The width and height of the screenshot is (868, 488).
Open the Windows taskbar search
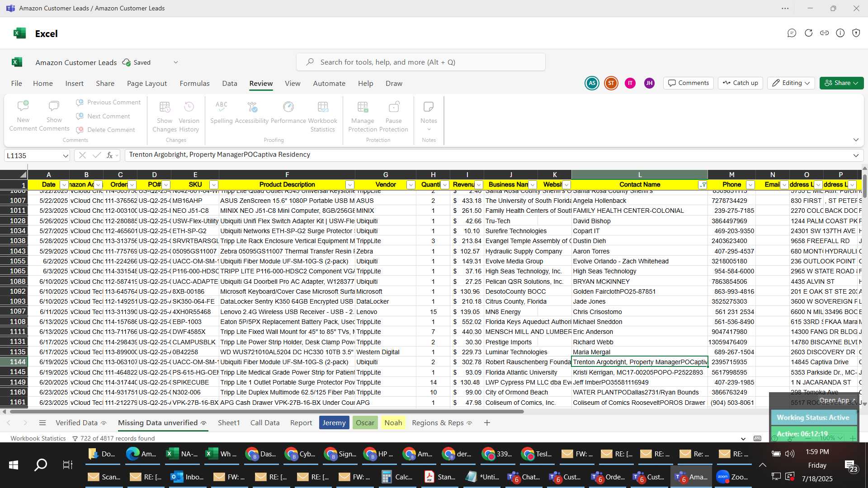pyautogui.click(x=41, y=465)
